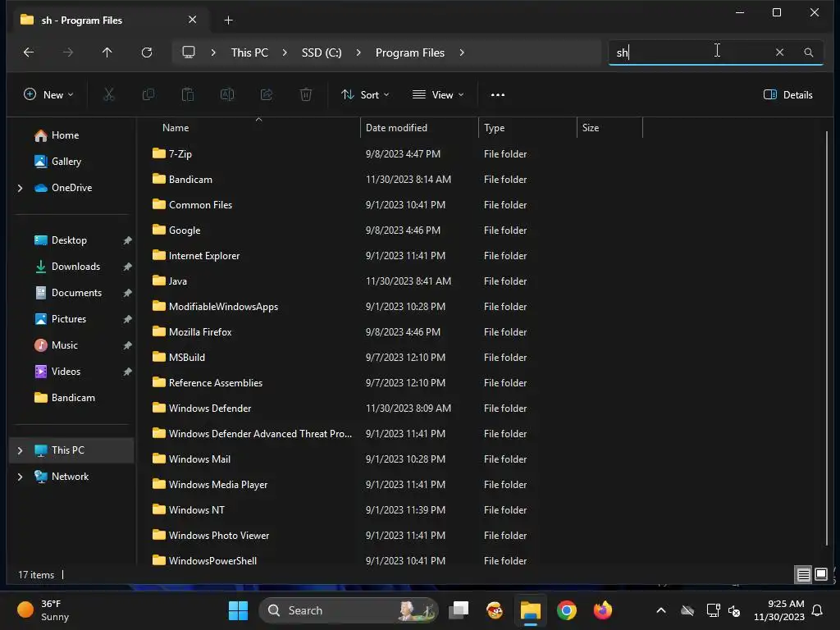
Task: Click the vertical scrollbar of file list
Action: 827,337
